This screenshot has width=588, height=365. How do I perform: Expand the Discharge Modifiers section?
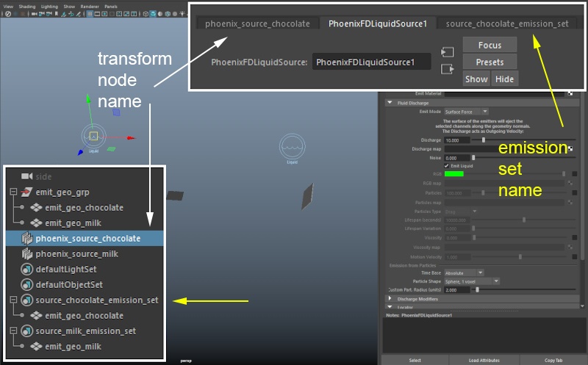point(390,299)
